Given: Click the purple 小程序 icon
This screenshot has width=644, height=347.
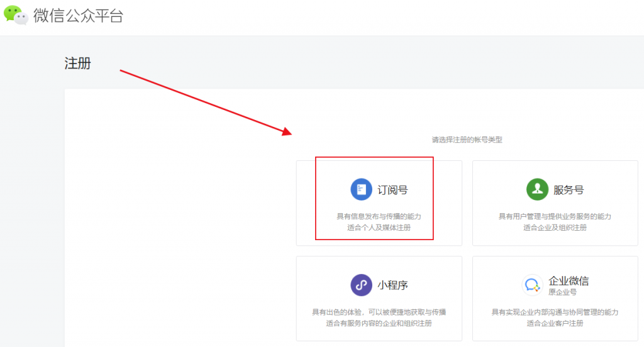Looking at the screenshot, I should [361, 285].
